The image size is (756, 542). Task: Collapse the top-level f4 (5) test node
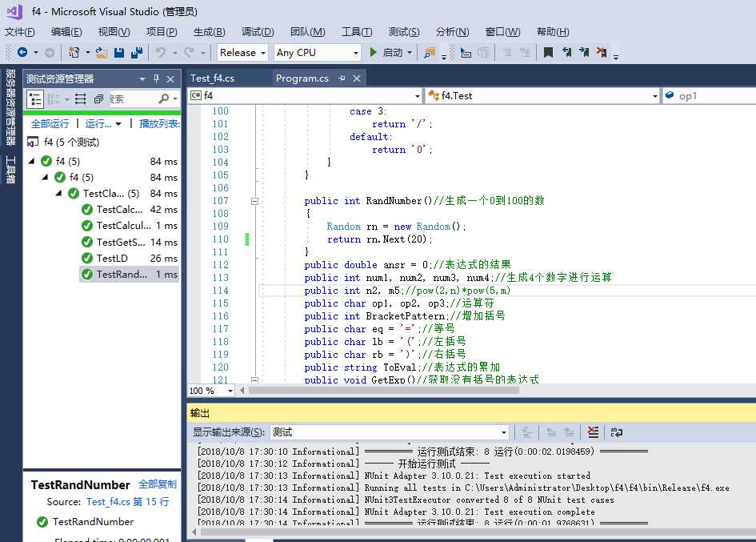32,161
